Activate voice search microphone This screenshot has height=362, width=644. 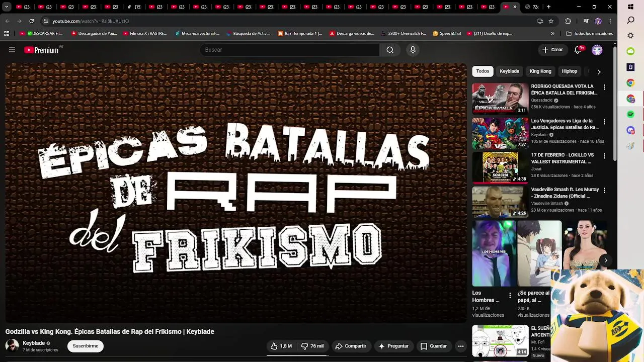(413, 50)
